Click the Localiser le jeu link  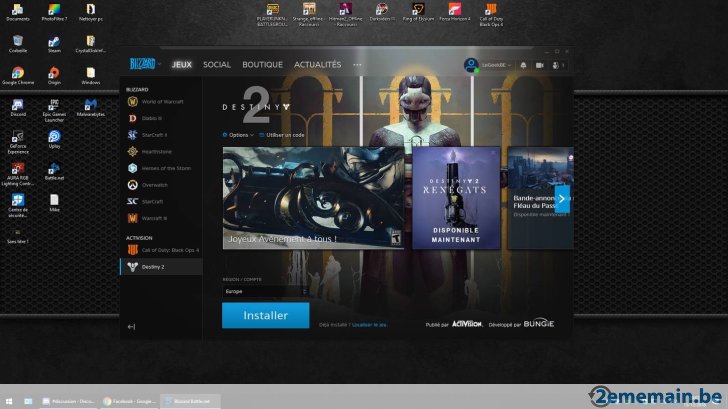(x=370, y=325)
